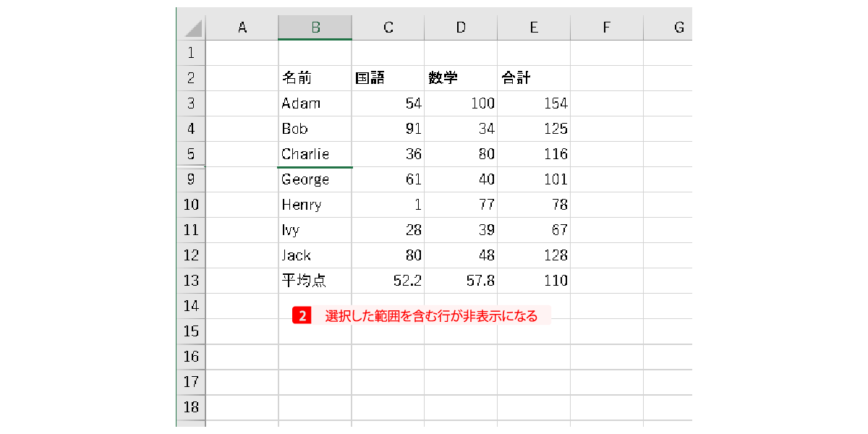The image size is (868, 434).
Task: Click row 5 header
Action: [191, 154]
